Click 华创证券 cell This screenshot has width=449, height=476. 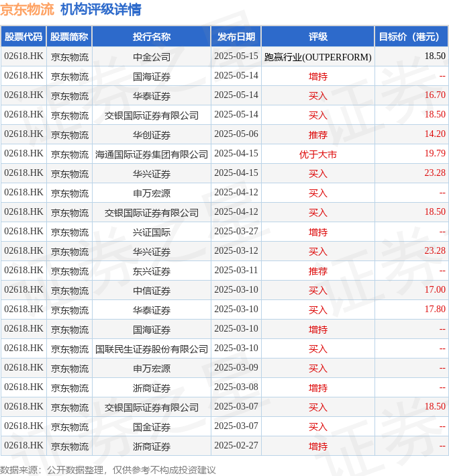pyautogui.click(x=152, y=135)
